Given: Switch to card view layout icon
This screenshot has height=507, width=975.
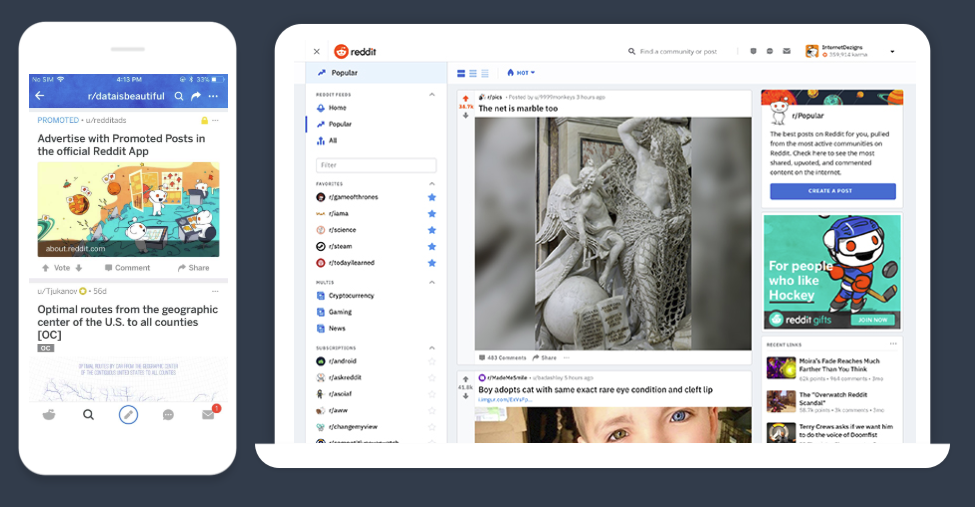Looking at the screenshot, I should click(x=461, y=73).
